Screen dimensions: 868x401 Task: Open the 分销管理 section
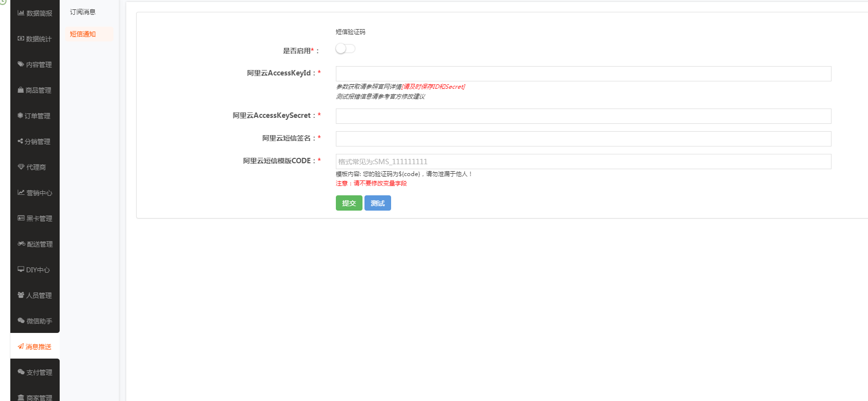click(x=35, y=142)
